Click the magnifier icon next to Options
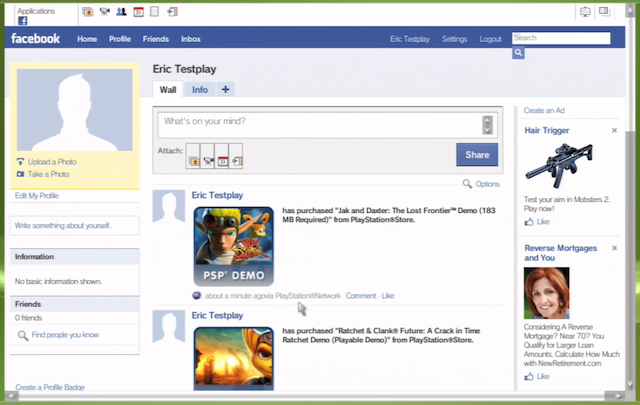Image resolution: width=640 pixels, height=405 pixels. (x=467, y=184)
